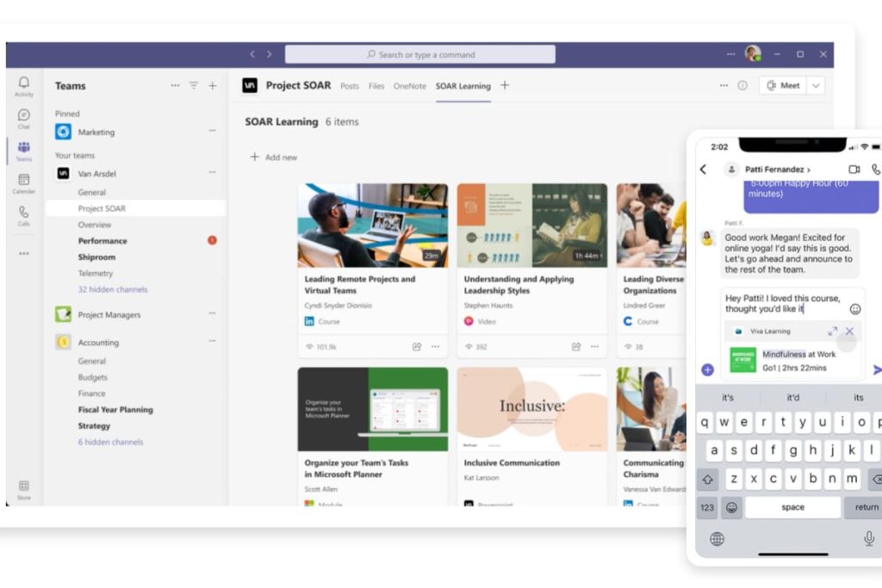This screenshot has width=882, height=588.
Task: Open more options for Project Managers team
Action: (212, 313)
